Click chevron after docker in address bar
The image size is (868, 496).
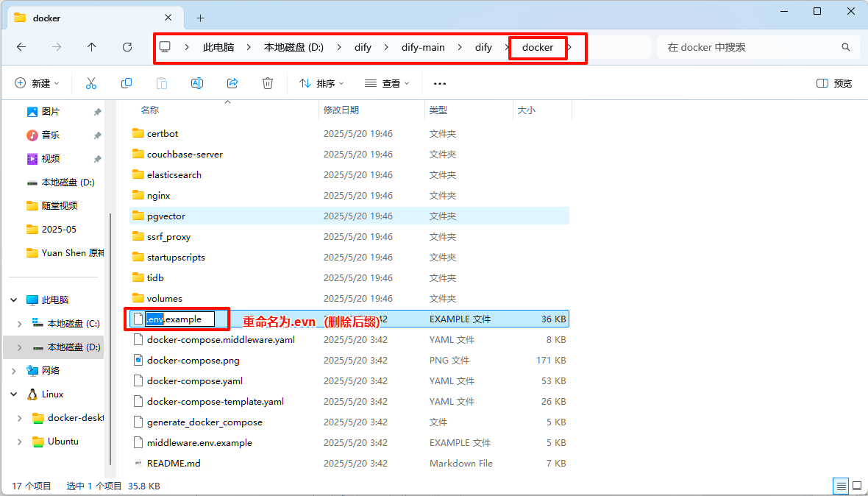(569, 47)
